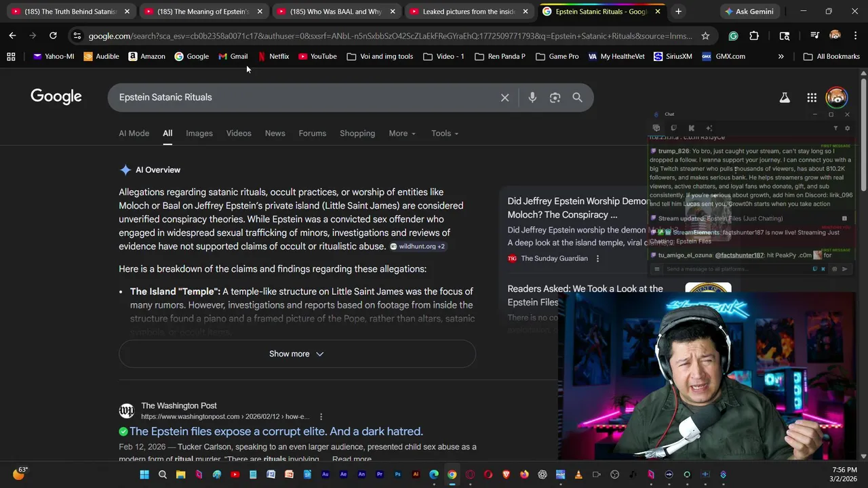The image size is (868, 488).
Task: Open Search Labs flask icon
Action: point(785,98)
